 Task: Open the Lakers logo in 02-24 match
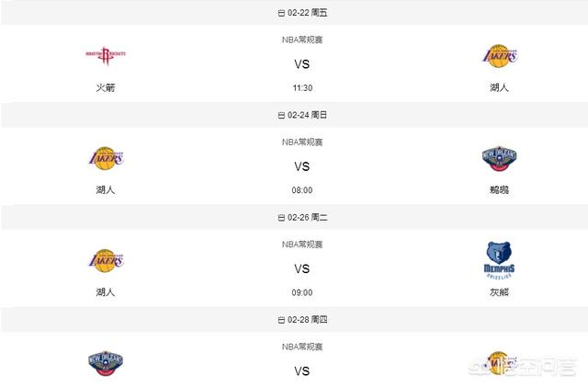pos(107,158)
